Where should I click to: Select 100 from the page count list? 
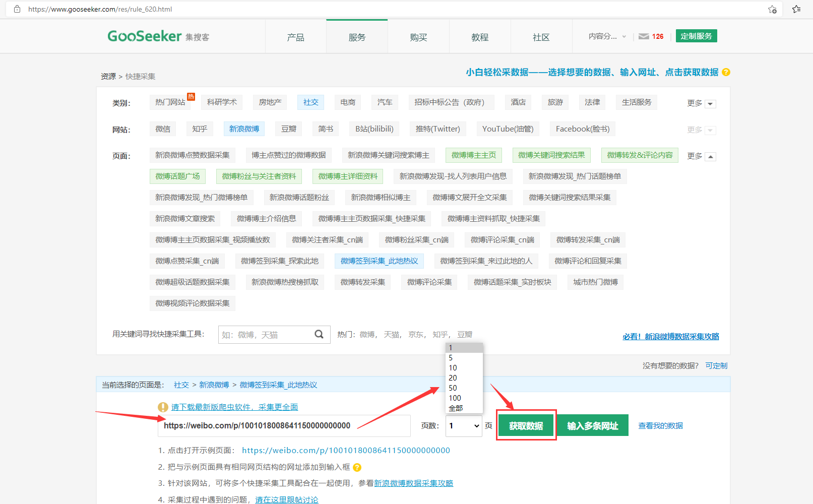click(464, 398)
